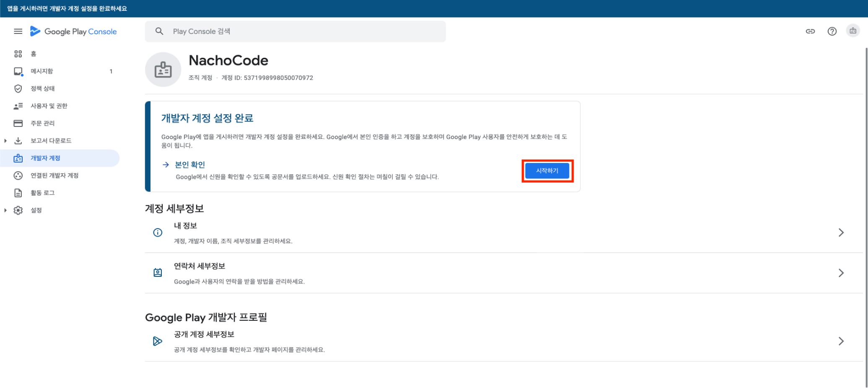The height and width of the screenshot is (392, 868).
Task: Click the activity log document icon
Action: pos(18,193)
